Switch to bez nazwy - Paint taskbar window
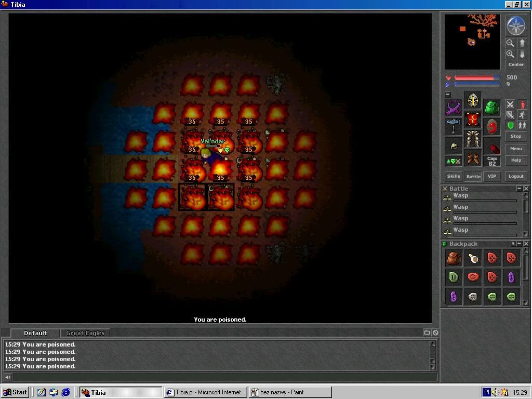 (x=290, y=392)
